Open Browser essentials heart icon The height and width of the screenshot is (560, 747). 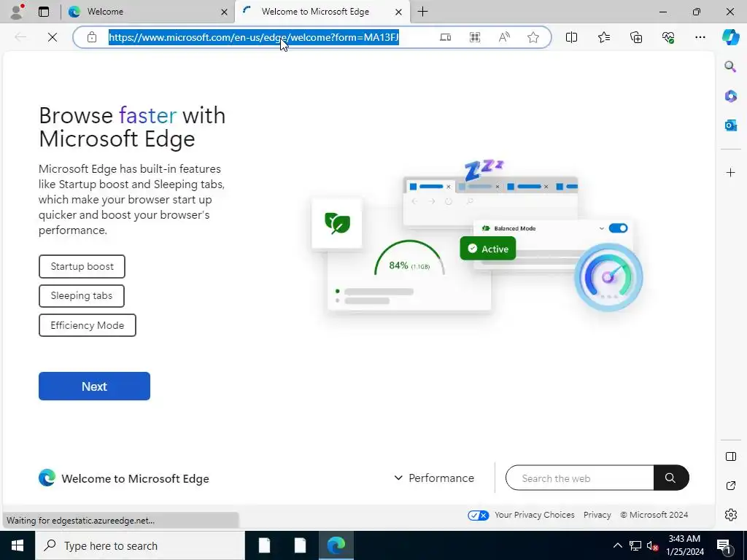tap(668, 37)
